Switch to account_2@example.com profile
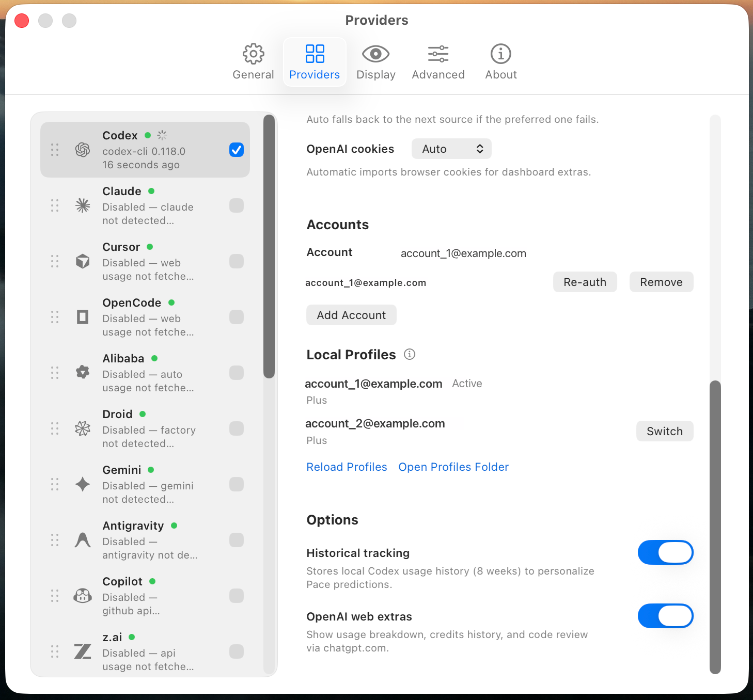Screen dimensions: 753x700 point(665,431)
